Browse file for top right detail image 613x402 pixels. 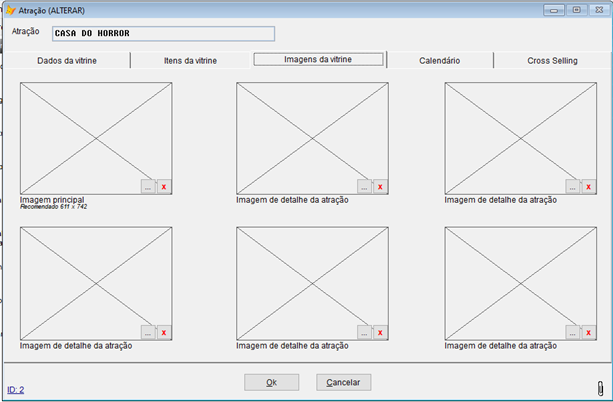pyautogui.click(x=573, y=187)
